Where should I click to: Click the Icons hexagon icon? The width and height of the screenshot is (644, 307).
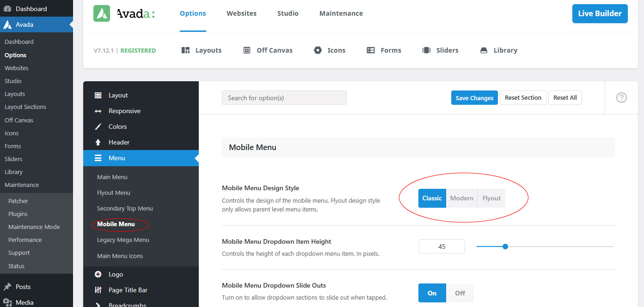click(x=318, y=50)
